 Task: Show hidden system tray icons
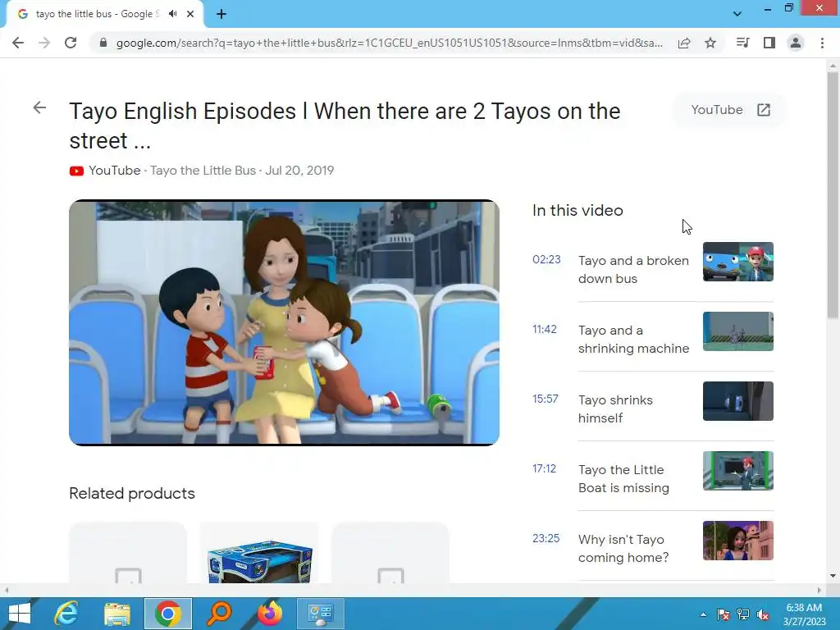point(703,614)
